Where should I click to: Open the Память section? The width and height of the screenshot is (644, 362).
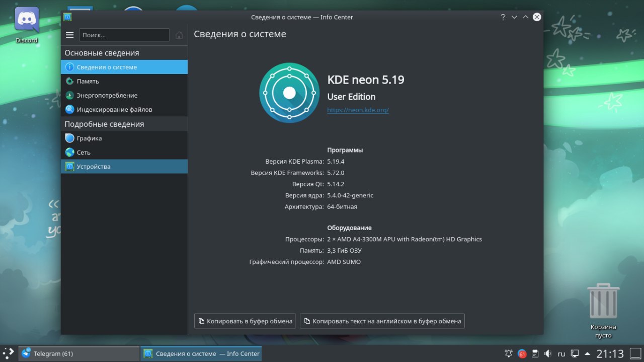124,81
